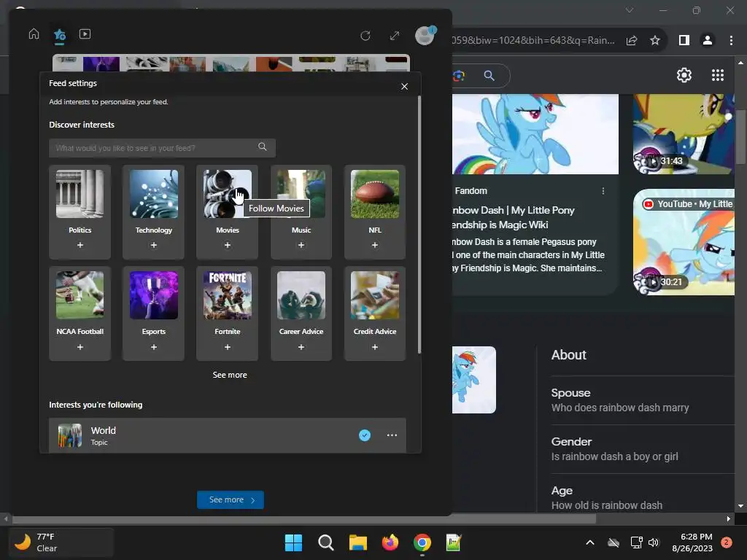Open more options for World topic
Image resolution: width=747 pixels, height=560 pixels.
point(392,435)
